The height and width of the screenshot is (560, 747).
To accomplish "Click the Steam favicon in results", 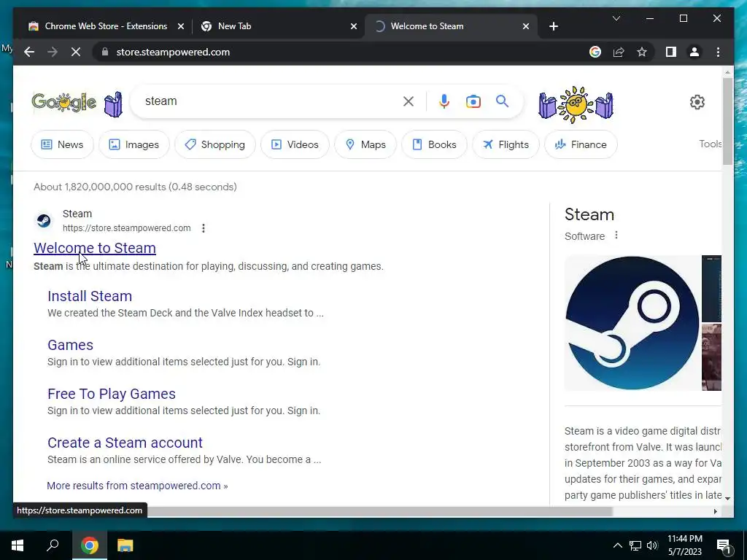I will click(44, 220).
